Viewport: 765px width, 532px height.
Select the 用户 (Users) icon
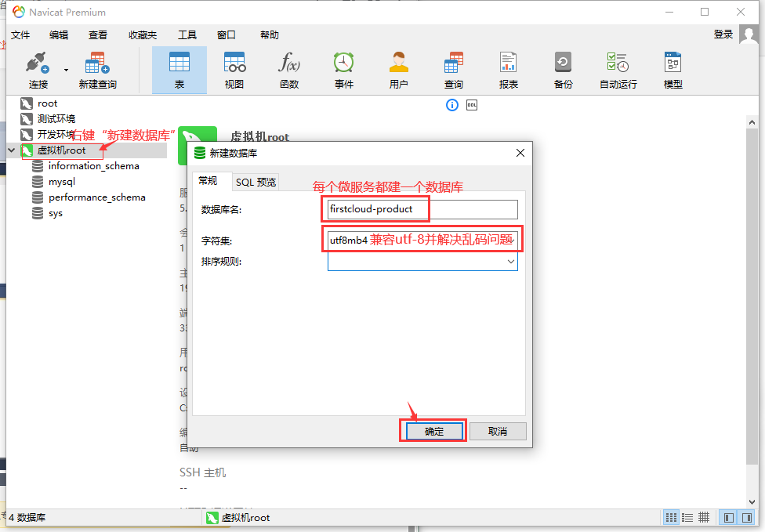click(398, 69)
